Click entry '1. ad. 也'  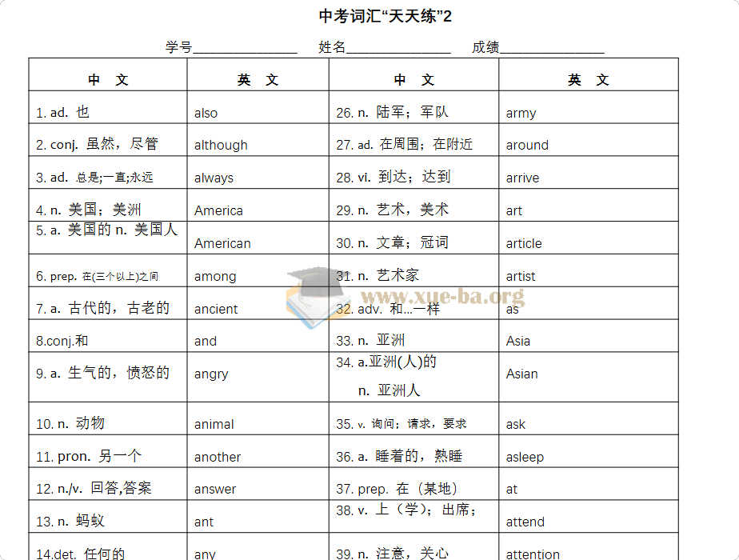pos(62,112)
